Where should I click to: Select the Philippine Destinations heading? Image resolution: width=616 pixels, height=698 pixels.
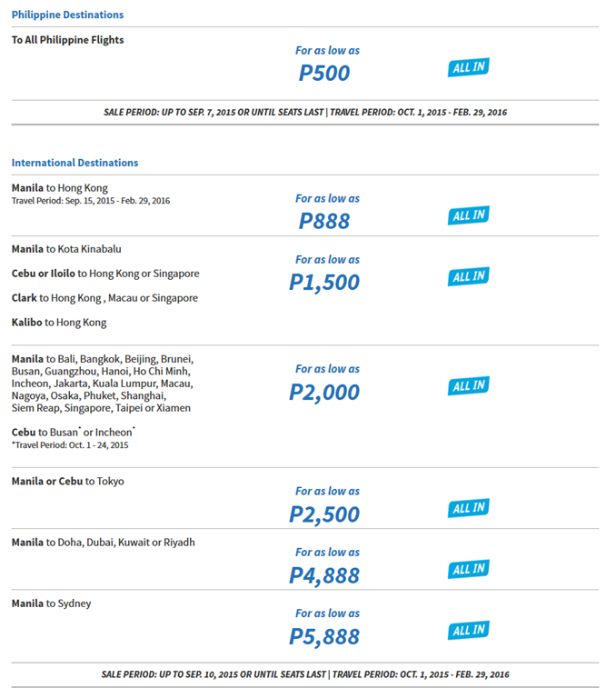coord(67,15)
